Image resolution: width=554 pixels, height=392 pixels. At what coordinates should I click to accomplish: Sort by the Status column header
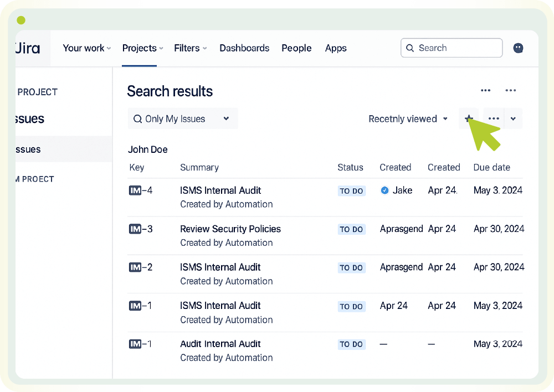(350, 167)
